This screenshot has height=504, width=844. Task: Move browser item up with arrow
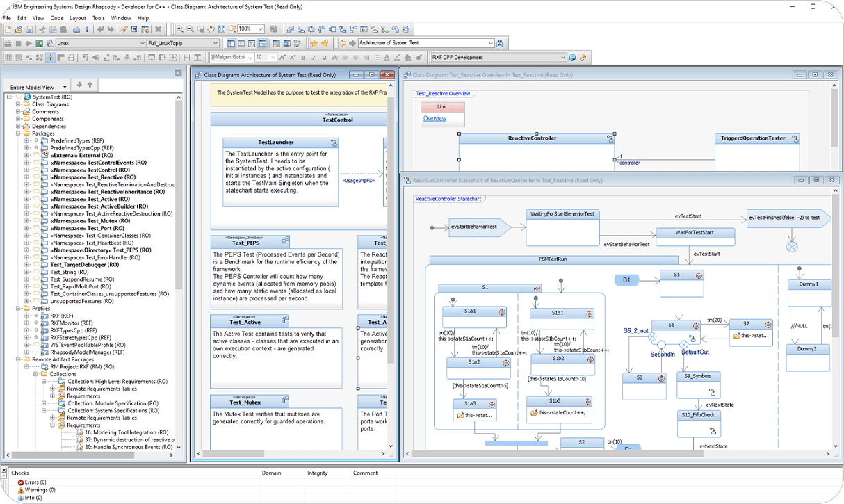pyautogui.click(x=90, y=85)
